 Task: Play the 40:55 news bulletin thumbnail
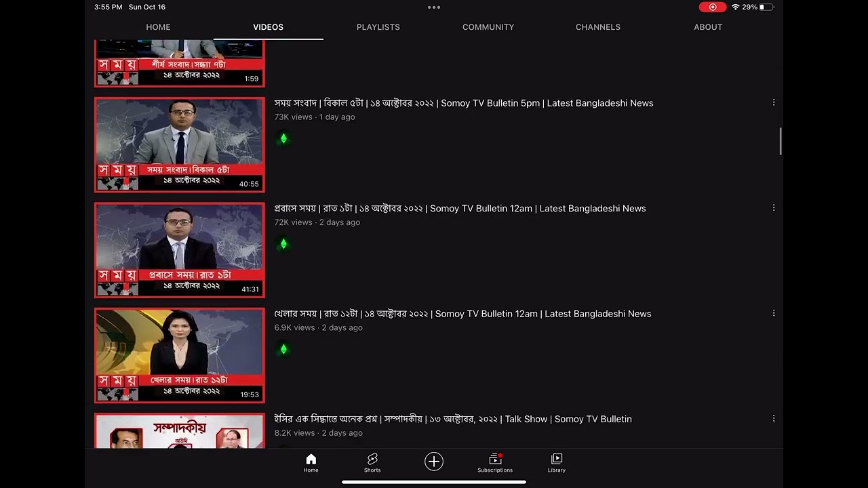click(x=180, y=144)
